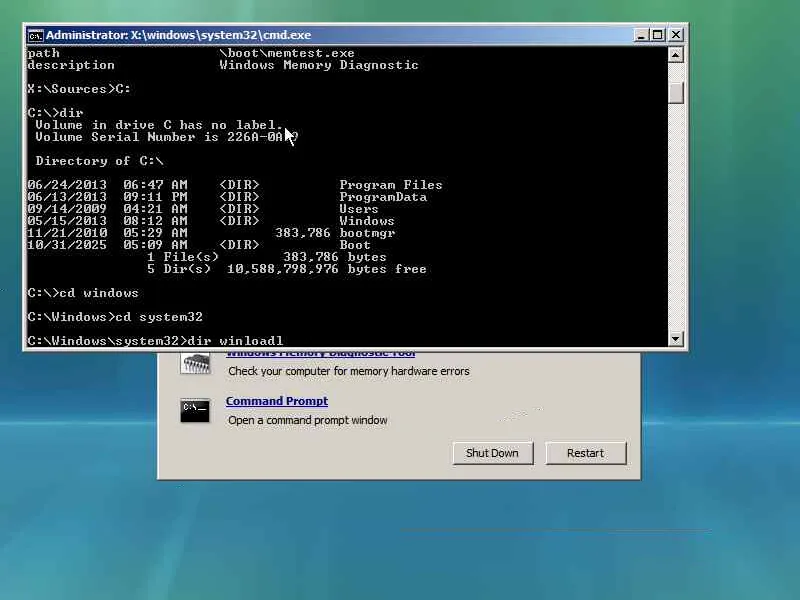Minimize the cmd.exe window
The width and height of the screenshot is (800, 600).
tap(641, 35)
